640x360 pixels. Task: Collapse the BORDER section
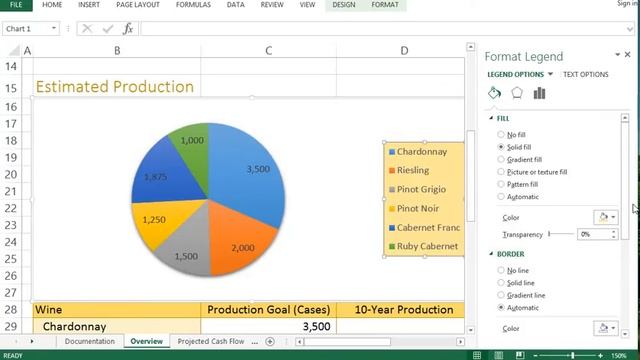point(491,254)
